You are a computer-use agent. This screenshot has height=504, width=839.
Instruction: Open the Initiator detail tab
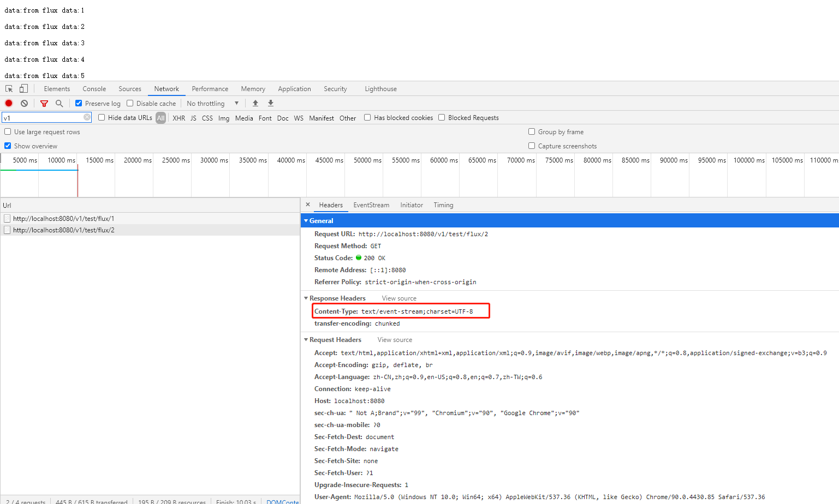coord(412,205)
